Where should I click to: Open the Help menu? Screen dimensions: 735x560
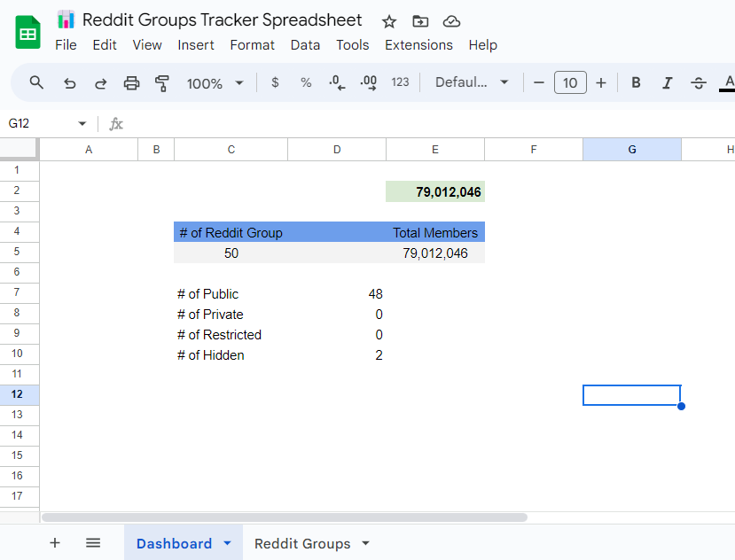click(x=483, y=45)
